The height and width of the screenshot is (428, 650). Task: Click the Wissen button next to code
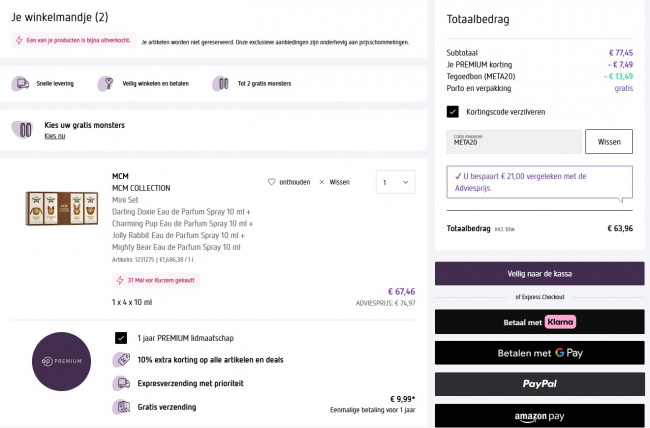(608, 142)
